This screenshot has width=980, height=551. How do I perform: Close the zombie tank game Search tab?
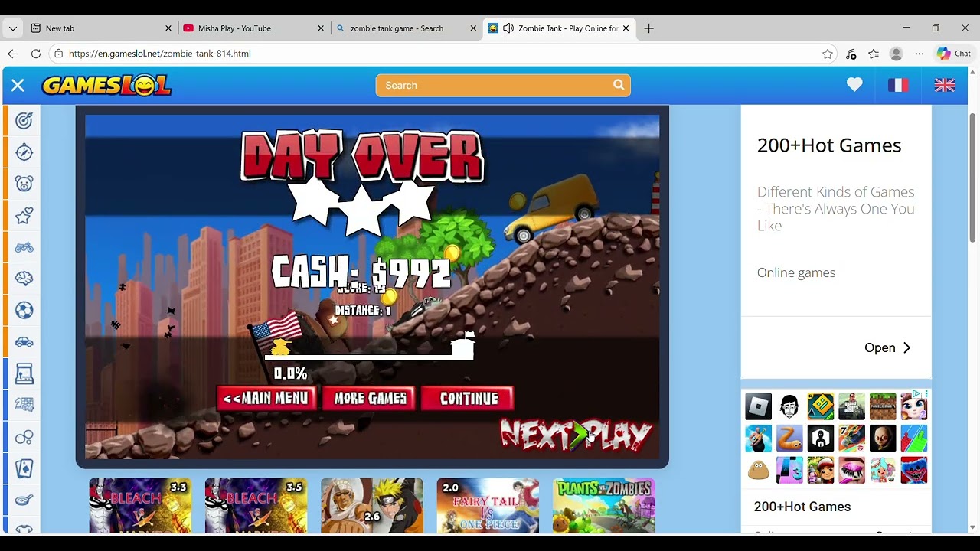tap(473, 28)
